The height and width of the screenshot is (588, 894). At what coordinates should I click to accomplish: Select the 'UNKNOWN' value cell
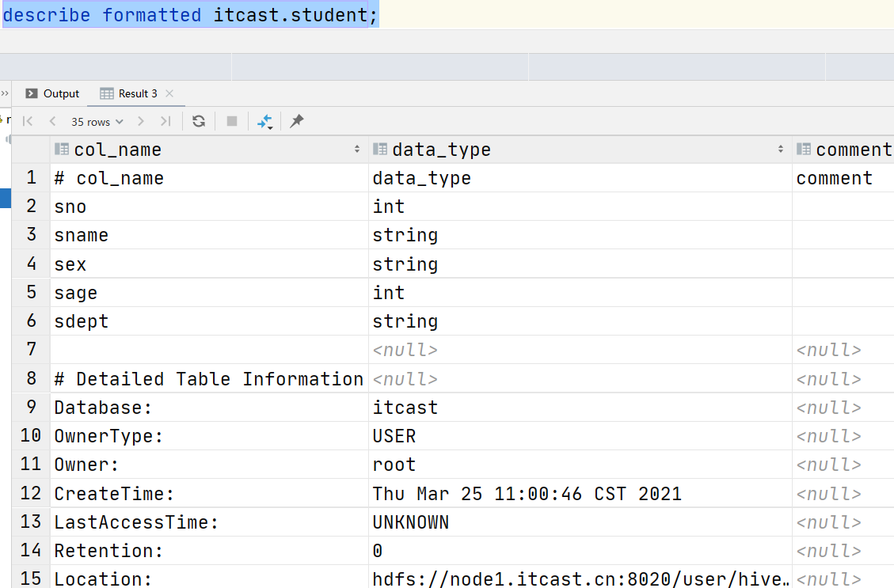pyautogui.click(x=580, y=522)
